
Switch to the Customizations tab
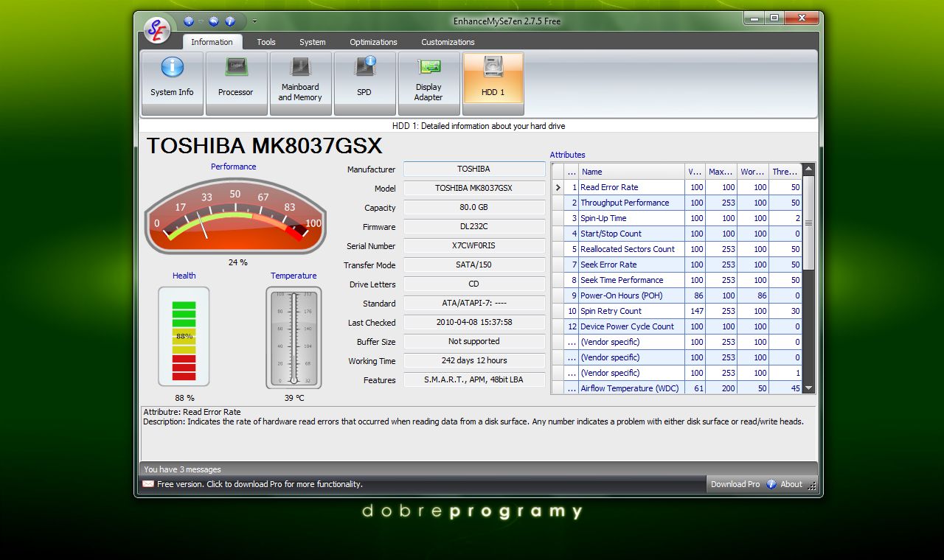click(x=448, y=42)
